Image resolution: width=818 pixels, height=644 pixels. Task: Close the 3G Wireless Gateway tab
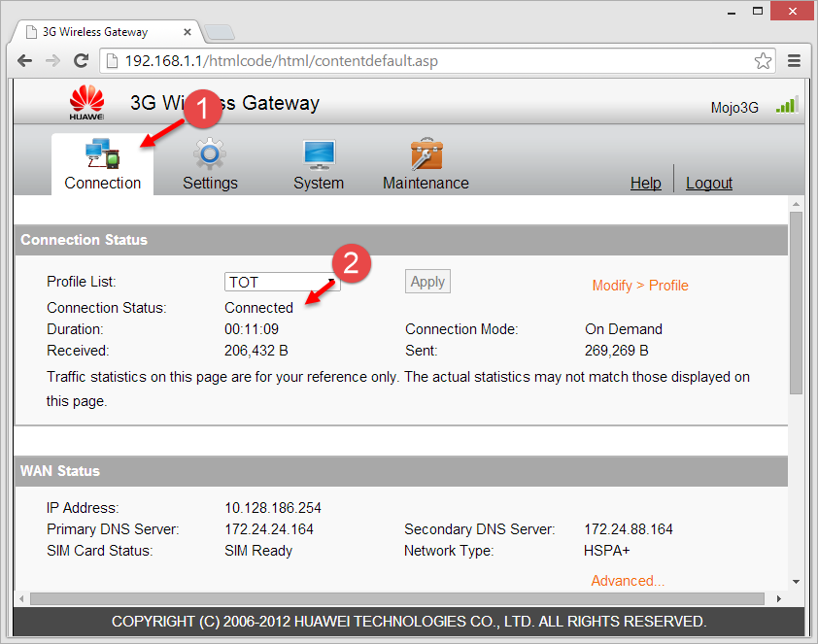[187, 32]
